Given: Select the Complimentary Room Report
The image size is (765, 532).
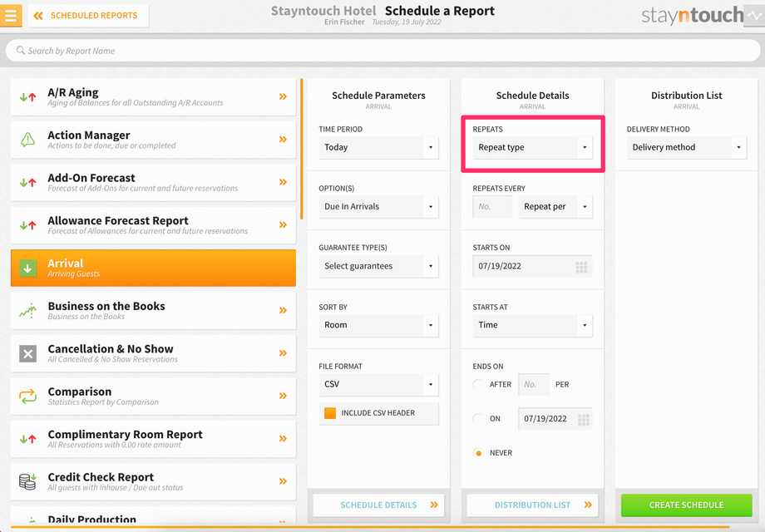Looking at the screenshot, I should click(153, 439).
